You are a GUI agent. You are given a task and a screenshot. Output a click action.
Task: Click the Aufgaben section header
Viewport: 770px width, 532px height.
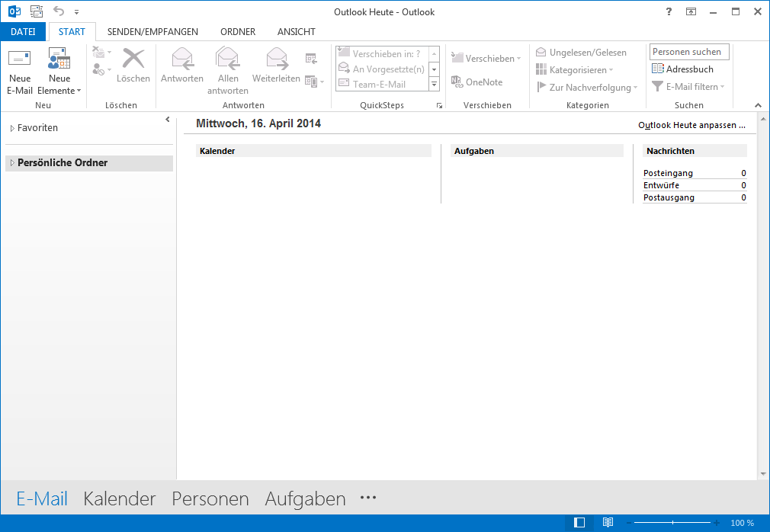[x=537, y=151]
